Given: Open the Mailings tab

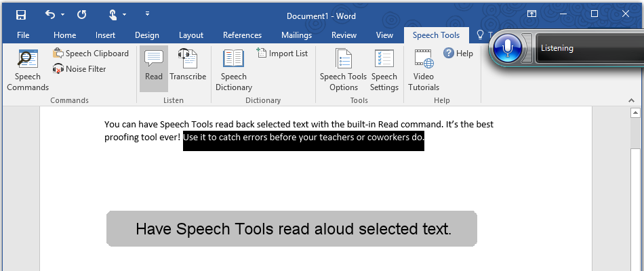Looking at the screenshot, I should click(x=296, y=35).
